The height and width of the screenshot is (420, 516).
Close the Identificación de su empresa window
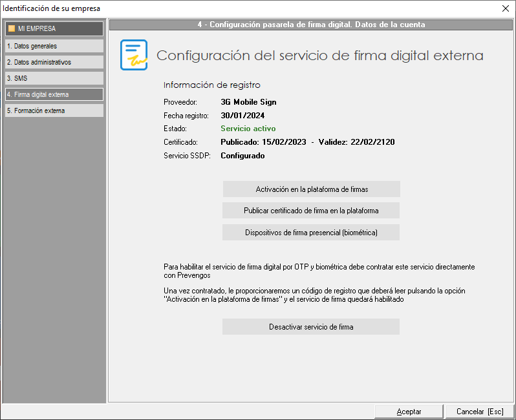coord(505,8)
